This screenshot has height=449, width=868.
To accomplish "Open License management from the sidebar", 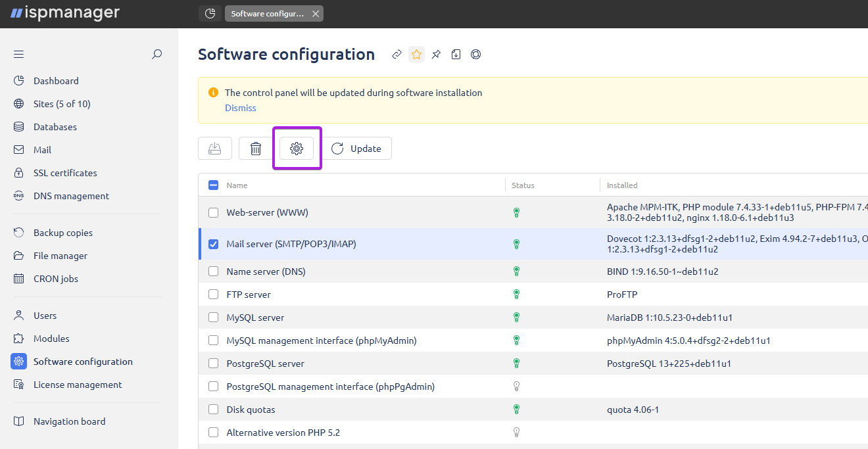I will point(78,384).
